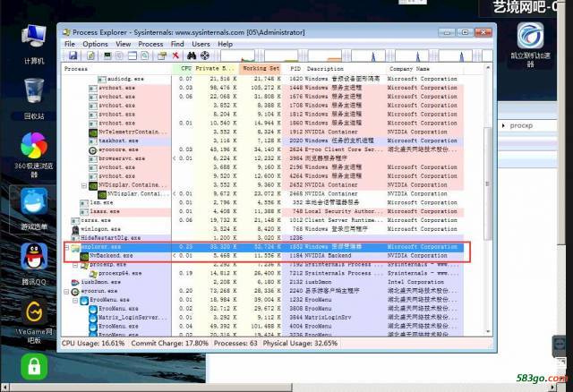Click the process list vertical scrollbar thumb
573x392 pixels.
point(487,183)
